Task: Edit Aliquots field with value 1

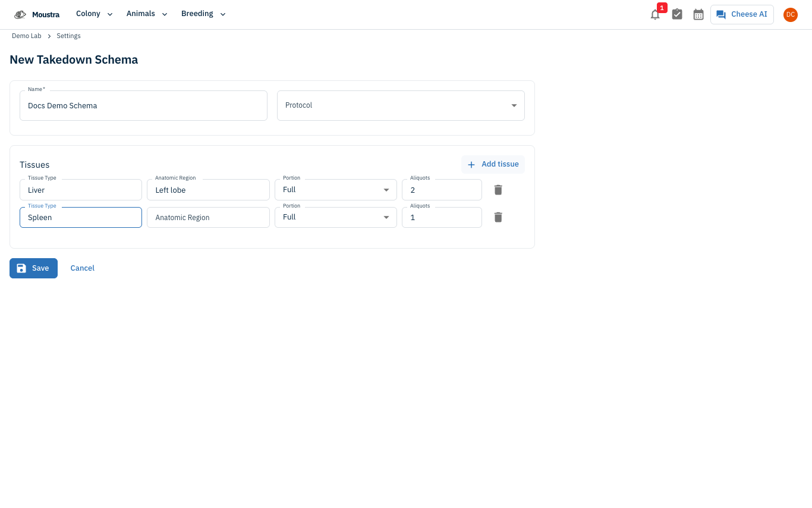Action: coord(442,217)
